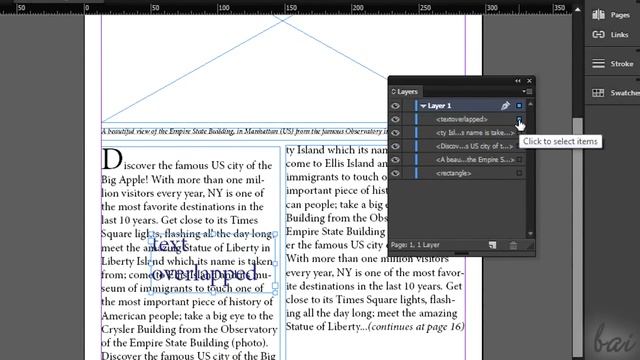Click selection square of <A beau...the Empire S...>
This screenshot has width=640, height=360.
point(519,160)
